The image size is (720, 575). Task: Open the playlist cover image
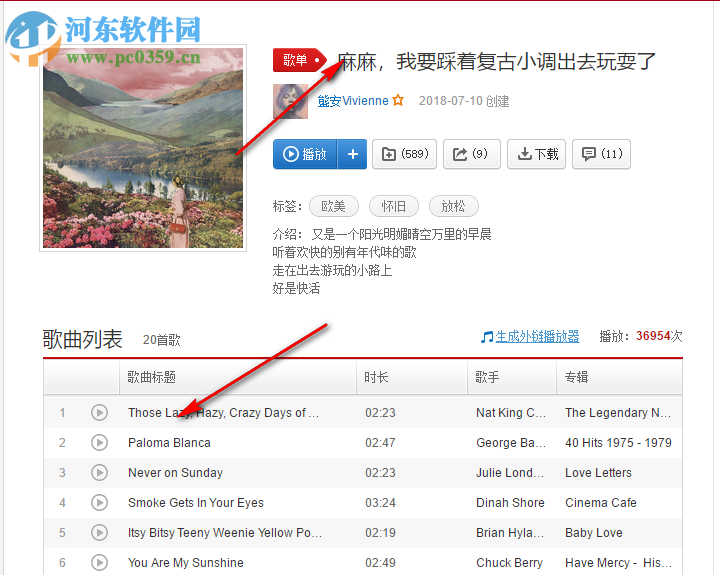coord(143,148)
